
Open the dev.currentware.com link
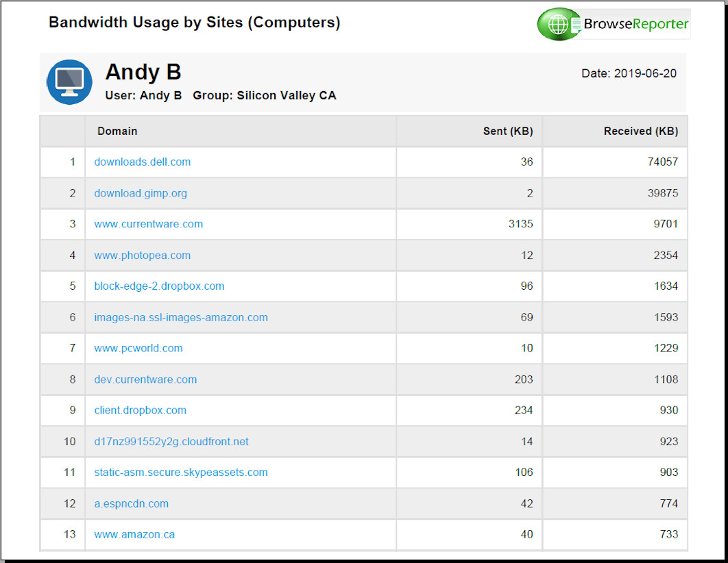[145, 379]
